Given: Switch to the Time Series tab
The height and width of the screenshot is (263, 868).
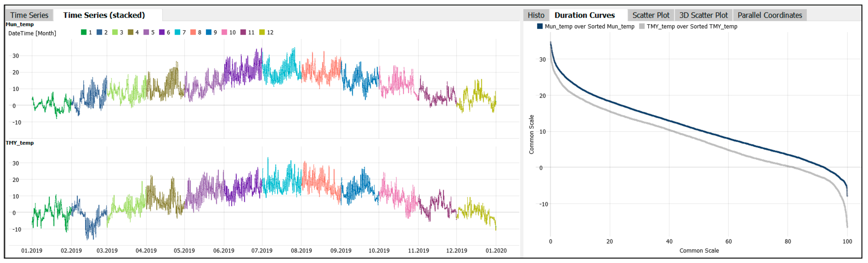Looking at the screenshot, I should [x=29, y=15].
